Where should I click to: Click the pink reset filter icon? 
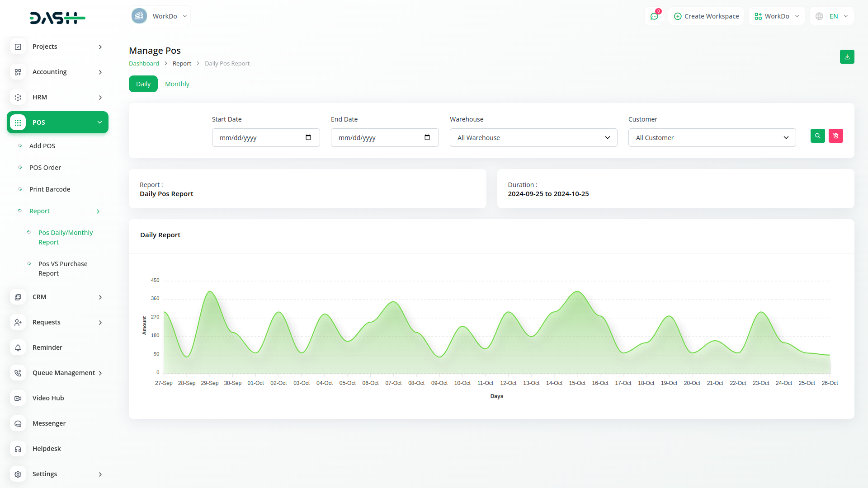pyautogui.click(x=835, y=136)
